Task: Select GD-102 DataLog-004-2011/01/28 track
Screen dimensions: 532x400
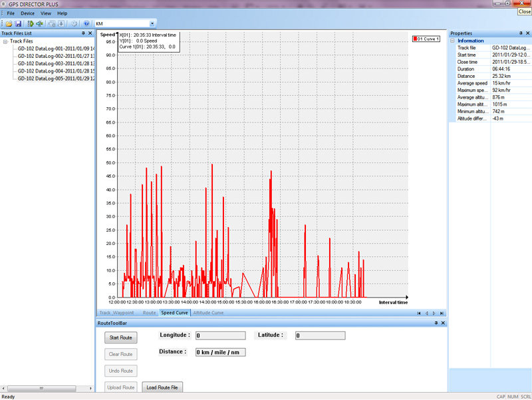Action: tap(56, 71)
